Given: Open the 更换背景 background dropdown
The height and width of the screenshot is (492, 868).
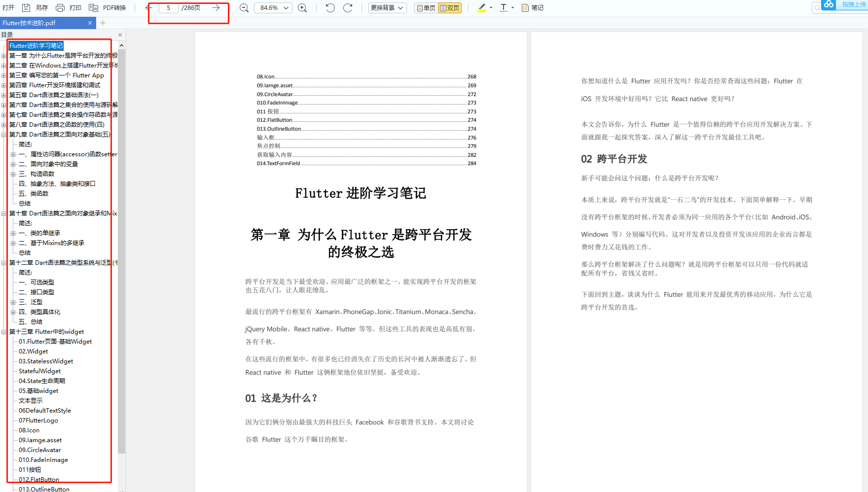Looking at the screenshot, I should (x=387, y=7).
